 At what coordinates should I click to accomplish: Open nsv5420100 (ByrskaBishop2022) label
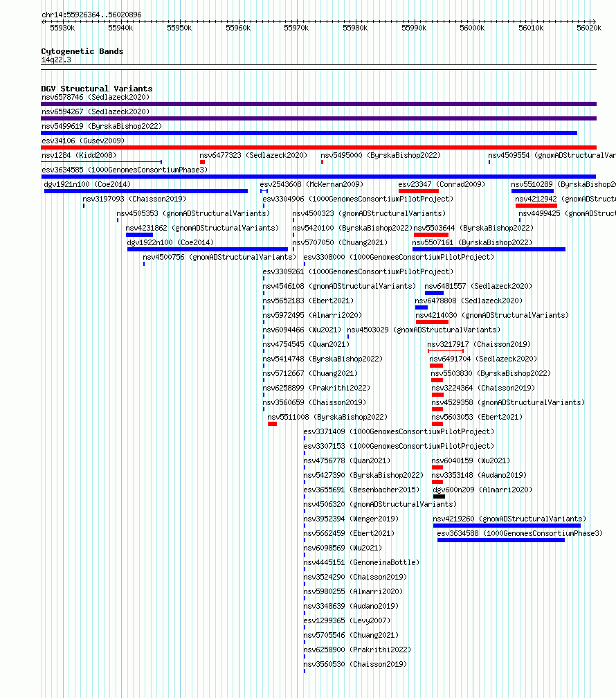tap(352, 228)
